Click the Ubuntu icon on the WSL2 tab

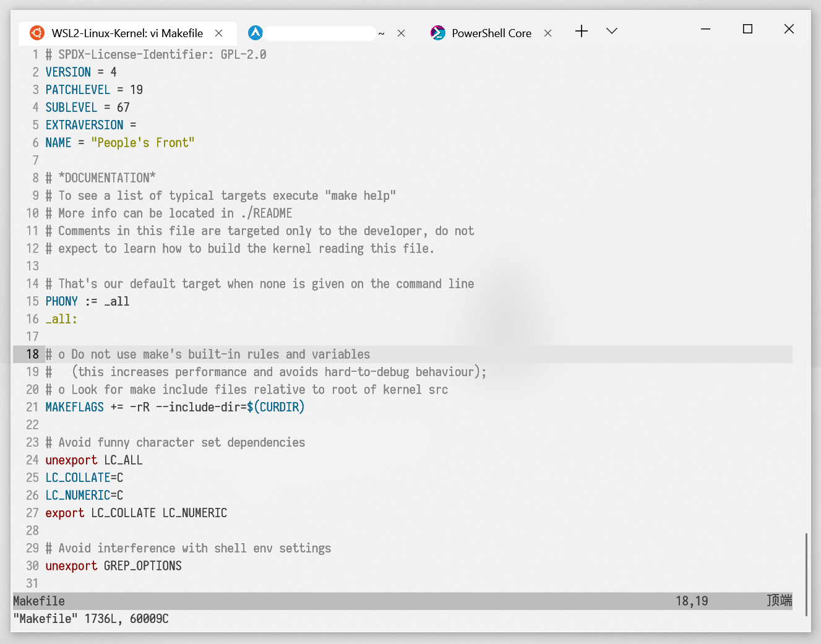37,33
